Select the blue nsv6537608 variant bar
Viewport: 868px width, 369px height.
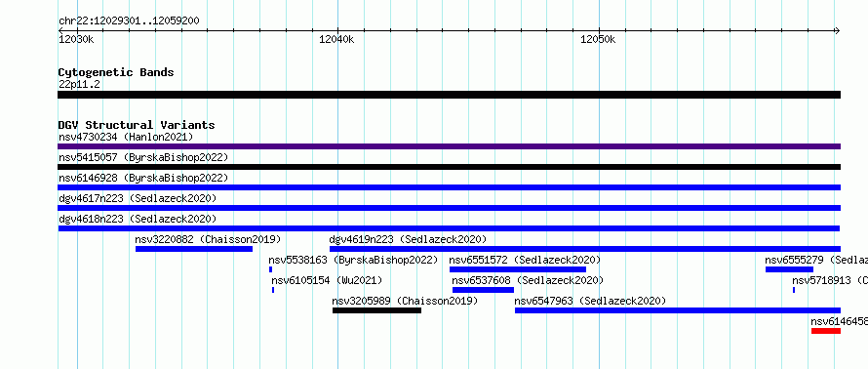(x=484, y=290)
